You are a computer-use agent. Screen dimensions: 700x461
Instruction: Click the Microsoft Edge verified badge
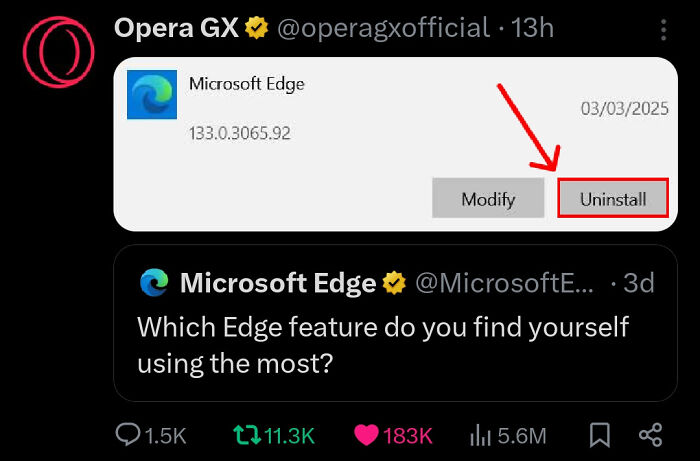(x=395, y=283)
